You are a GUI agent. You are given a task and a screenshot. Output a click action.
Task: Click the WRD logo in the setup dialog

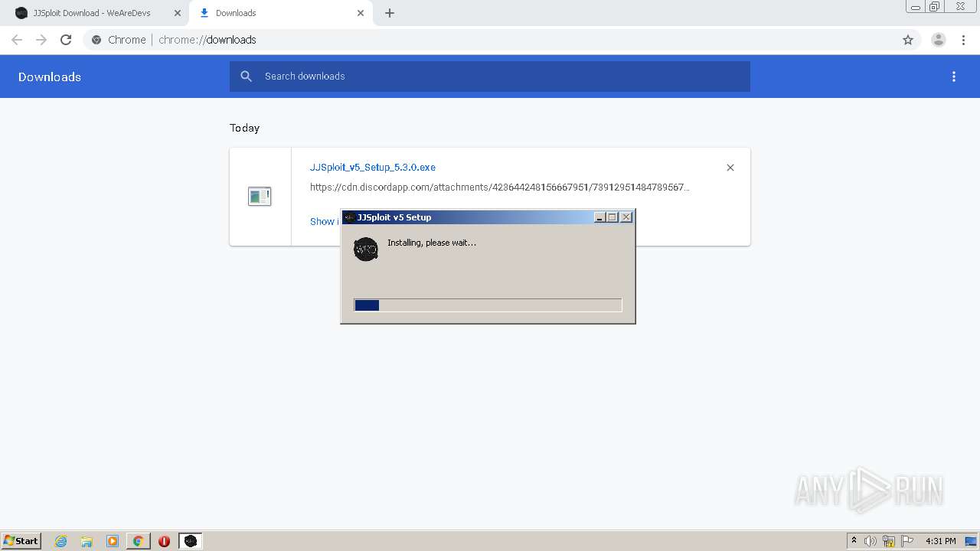(x=366, y=249)
